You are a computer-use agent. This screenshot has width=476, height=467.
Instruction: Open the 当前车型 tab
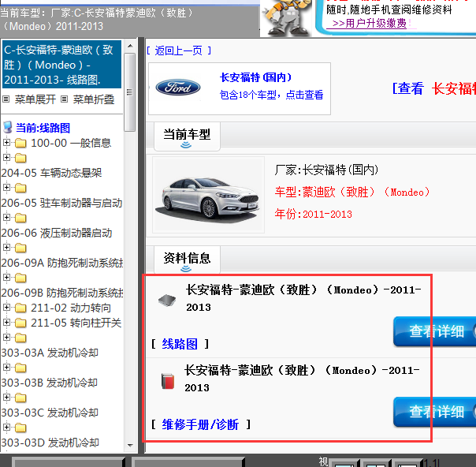pos(187,136)
